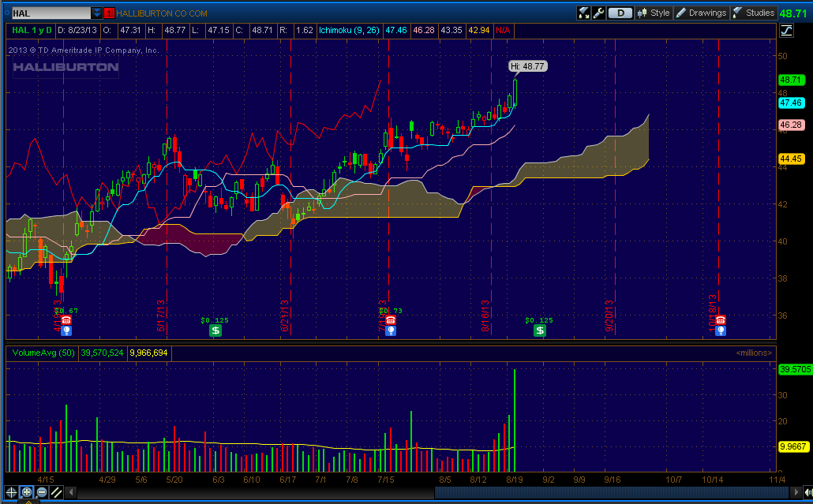Click the earnings phone icon near 4/19/13
This screenshot has width=813, height=504.
tap(66, 321)
